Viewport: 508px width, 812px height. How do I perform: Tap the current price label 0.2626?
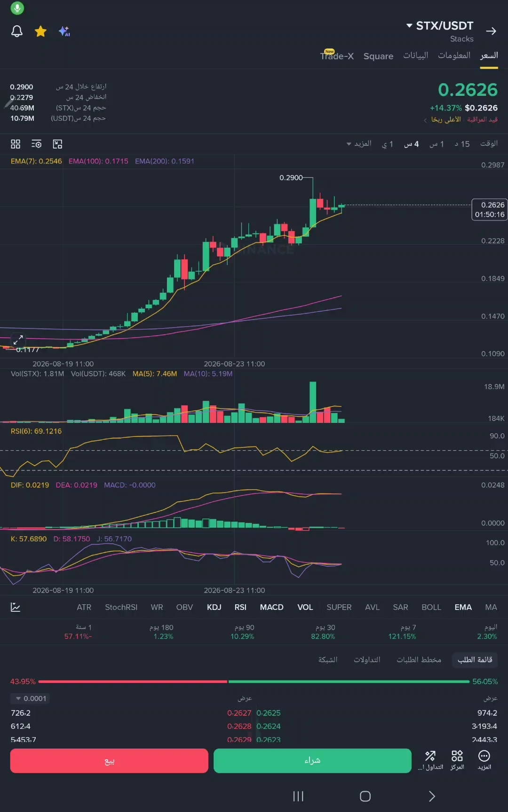point(490,210)
